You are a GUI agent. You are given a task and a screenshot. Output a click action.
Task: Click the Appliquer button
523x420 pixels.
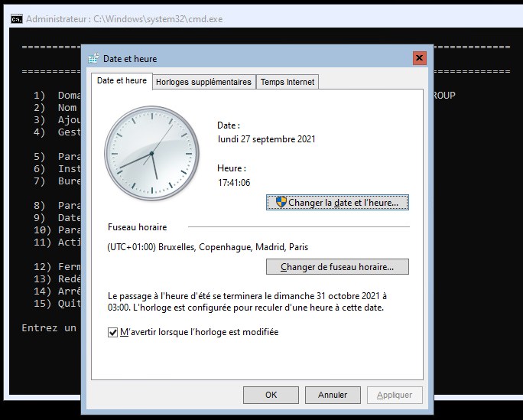coord(395,395)
